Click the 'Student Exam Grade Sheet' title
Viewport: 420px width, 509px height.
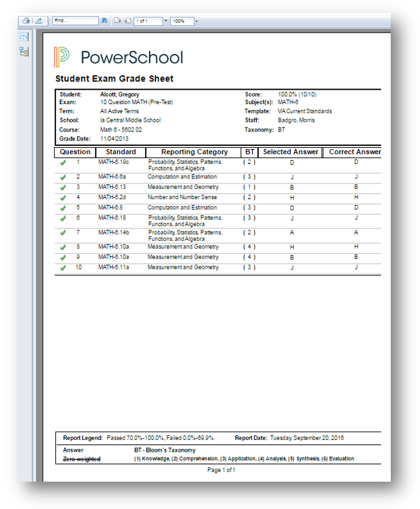[x=114, y=79]
